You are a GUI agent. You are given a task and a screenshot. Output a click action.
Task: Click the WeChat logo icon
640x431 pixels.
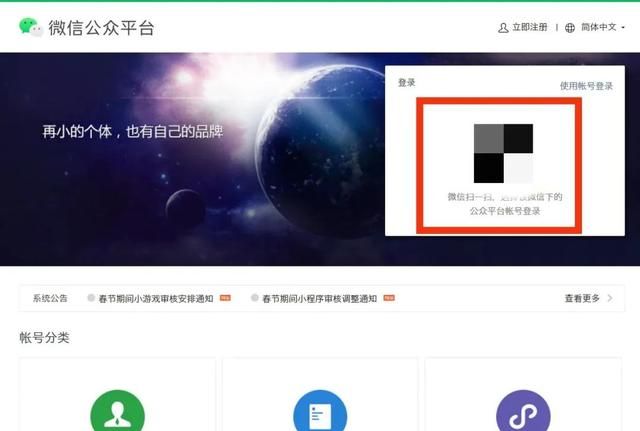(x=31, y=27)
